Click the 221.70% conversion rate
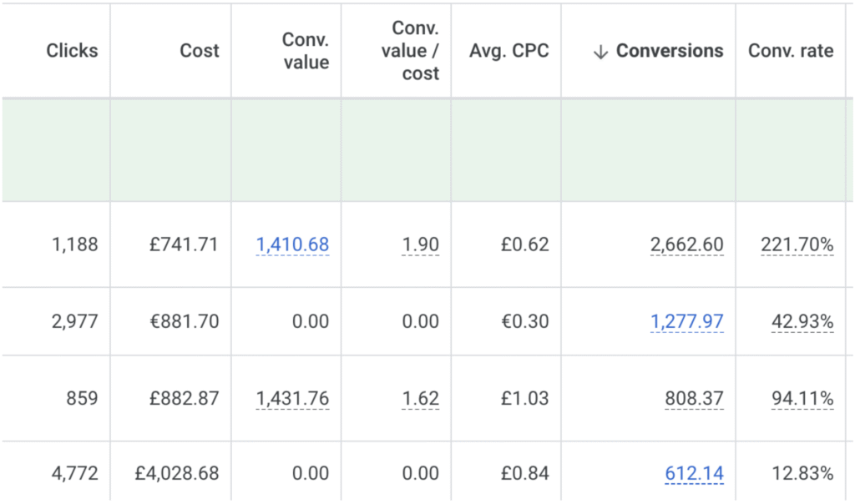This screenshot has height=504, width=855. (797, 244)
